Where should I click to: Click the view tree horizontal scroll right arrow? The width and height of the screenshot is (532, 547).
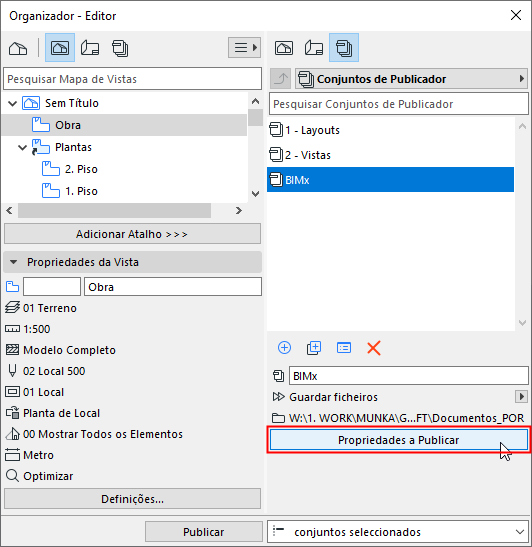coord(239,210)
